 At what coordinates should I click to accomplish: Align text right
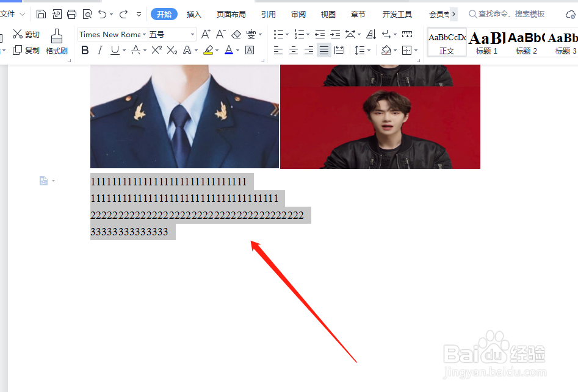(x=309, y=50)
